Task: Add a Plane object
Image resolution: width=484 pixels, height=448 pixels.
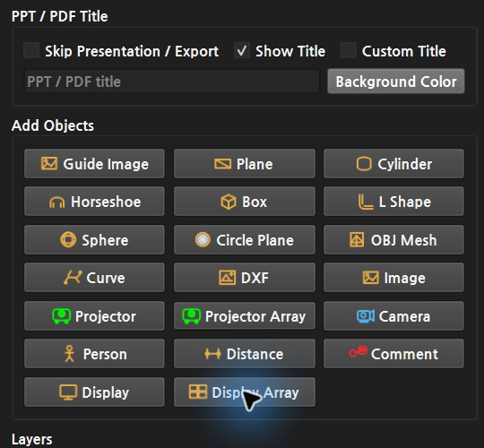Action: point(245,164)
